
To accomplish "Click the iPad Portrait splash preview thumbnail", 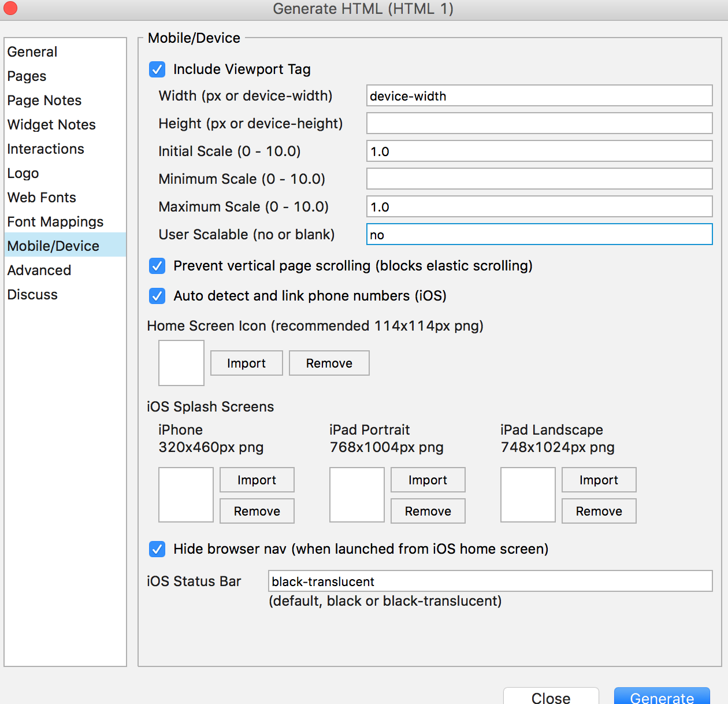I will pyautogui.click(x=356, y=495).
